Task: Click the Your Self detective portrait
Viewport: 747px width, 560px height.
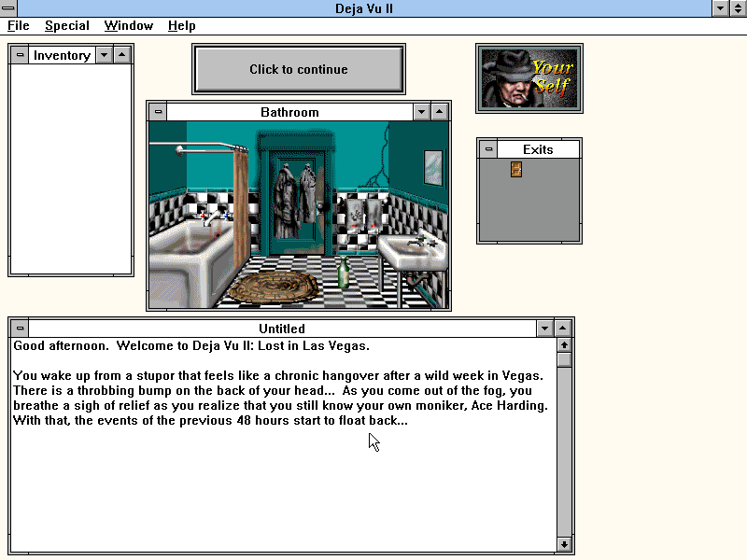Action: click(x=529, y=78)
